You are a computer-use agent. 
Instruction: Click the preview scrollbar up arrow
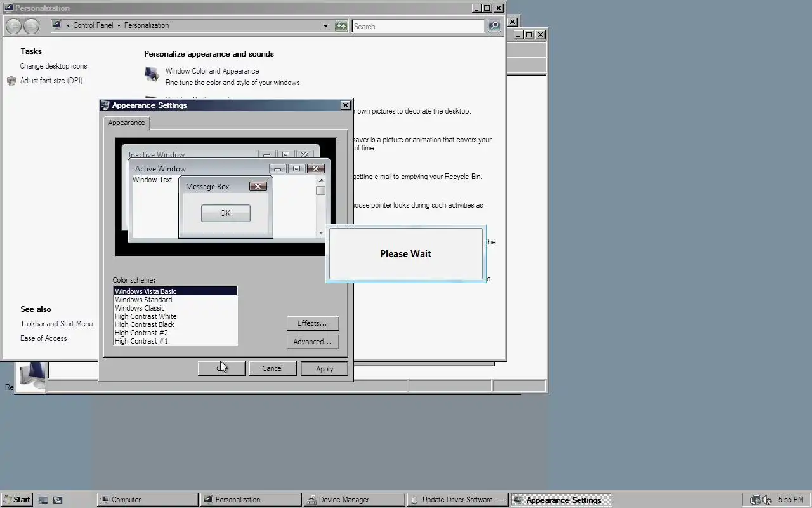pos(320,180)
